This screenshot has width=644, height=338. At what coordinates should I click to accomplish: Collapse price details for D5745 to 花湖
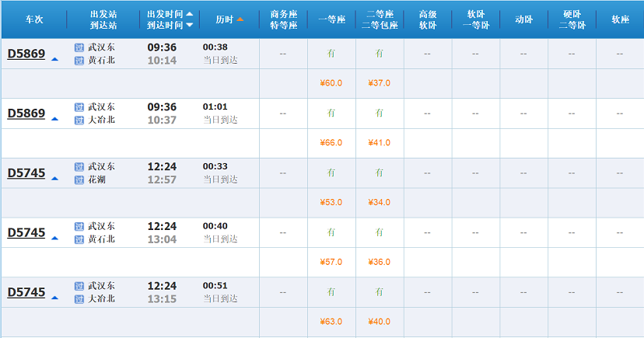tap(54, 179)
